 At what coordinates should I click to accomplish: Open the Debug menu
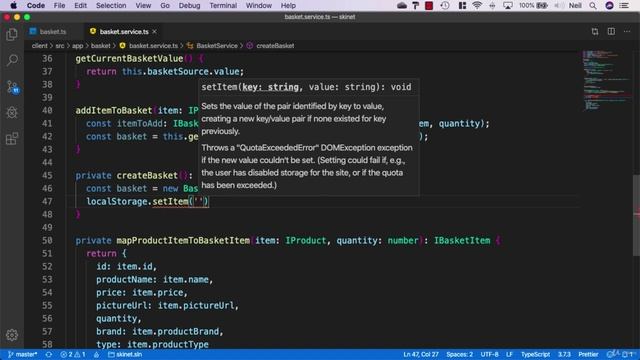coord(189,5)
